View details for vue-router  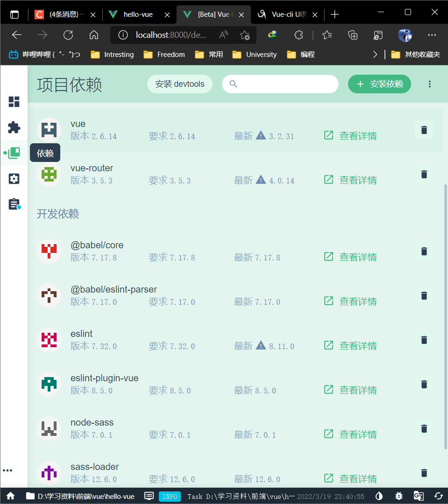pyautogui.click(x=350, y=180)
